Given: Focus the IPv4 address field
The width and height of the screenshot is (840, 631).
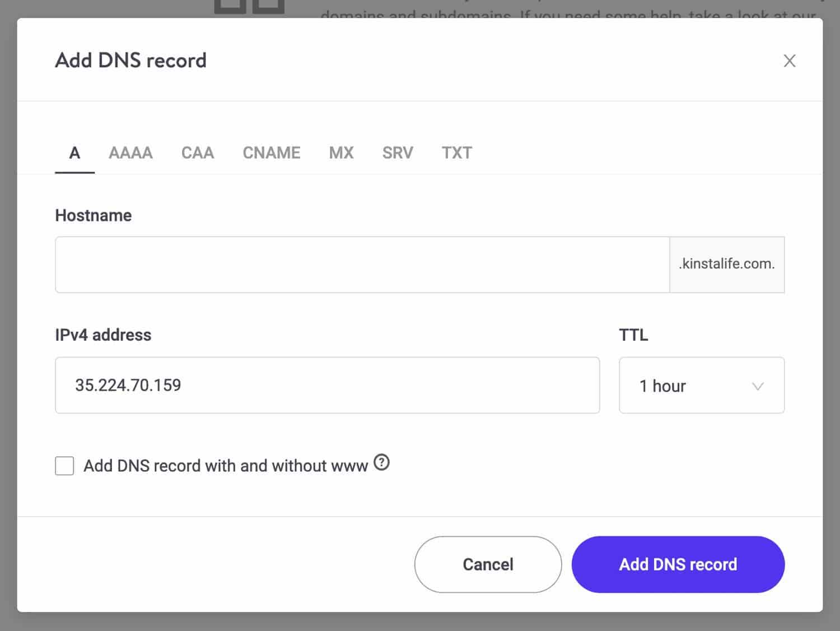Looking at the screenshot, I should coord(327,386).
